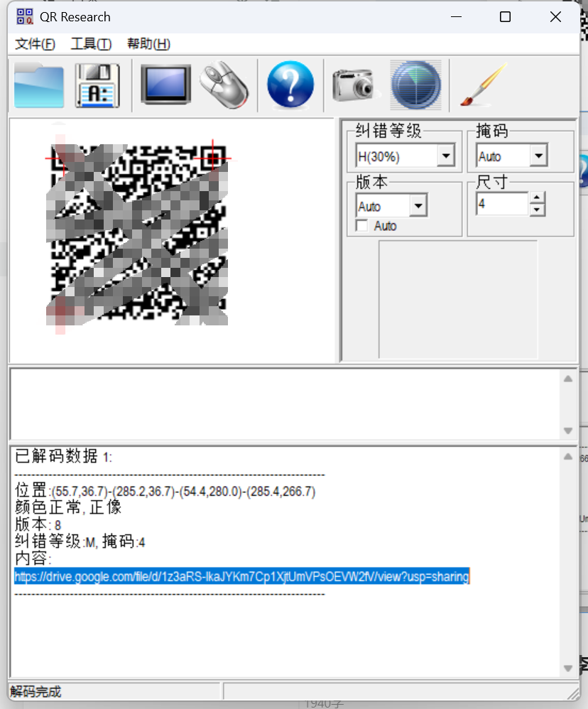Maximize the QR Research window

coord(506,17)
